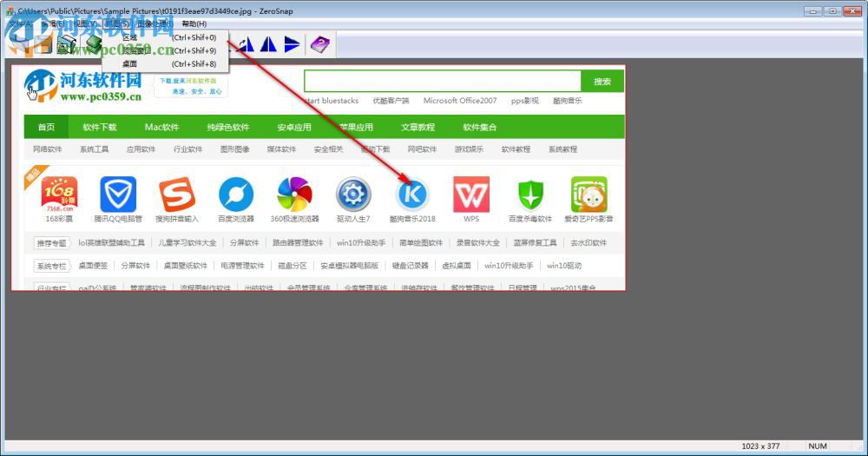Click the lol英雄联盟辅助工具 link
The image size is (868, 456).
click(111, 242)
